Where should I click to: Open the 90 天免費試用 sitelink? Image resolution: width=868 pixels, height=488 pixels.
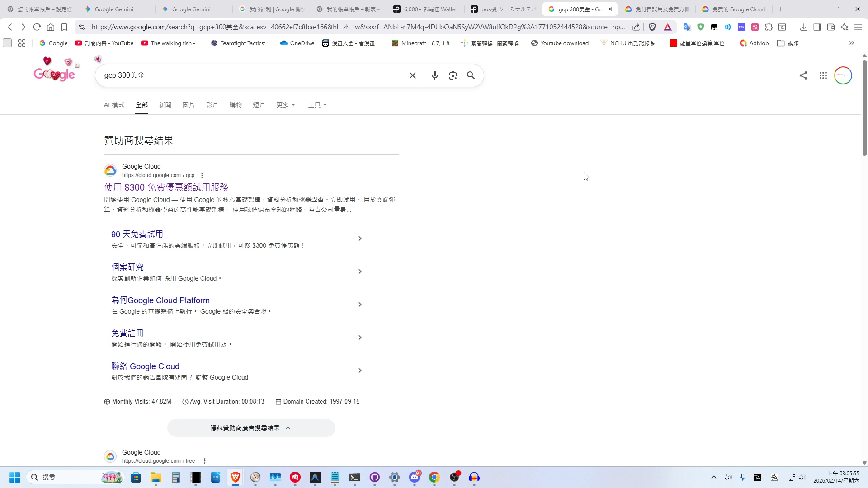click(x=137, y=234)
